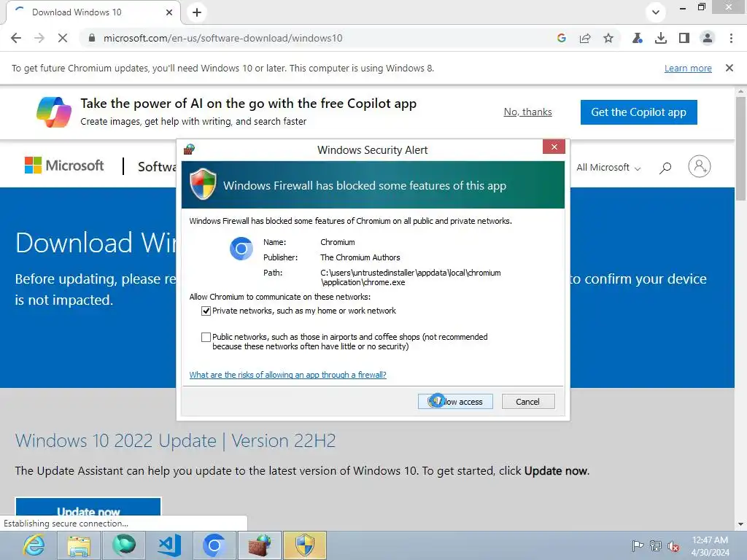The height and width of the screenshot is (560, 747).
Task: Click No, thanks on Copilot banner
Action: (x=528, y=112)
